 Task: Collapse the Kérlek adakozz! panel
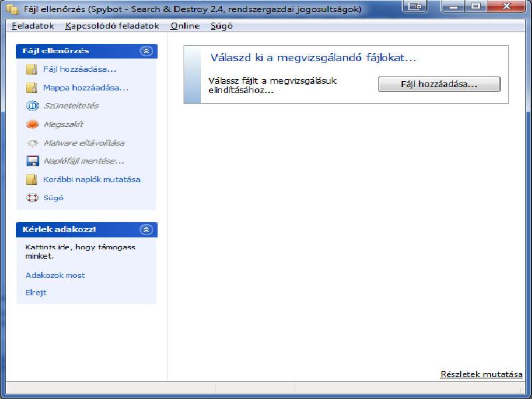(x=146, y=229)
